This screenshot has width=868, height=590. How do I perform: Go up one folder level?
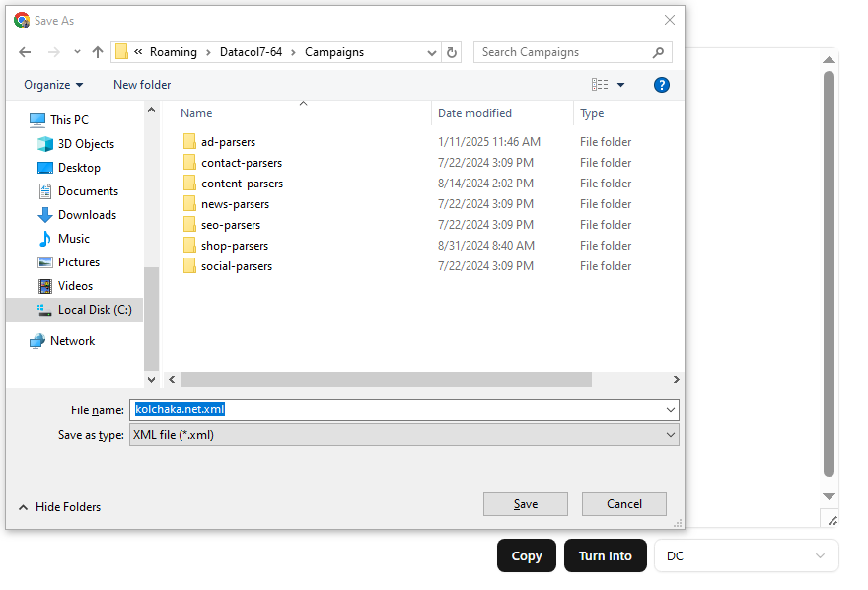click(98, 52)
